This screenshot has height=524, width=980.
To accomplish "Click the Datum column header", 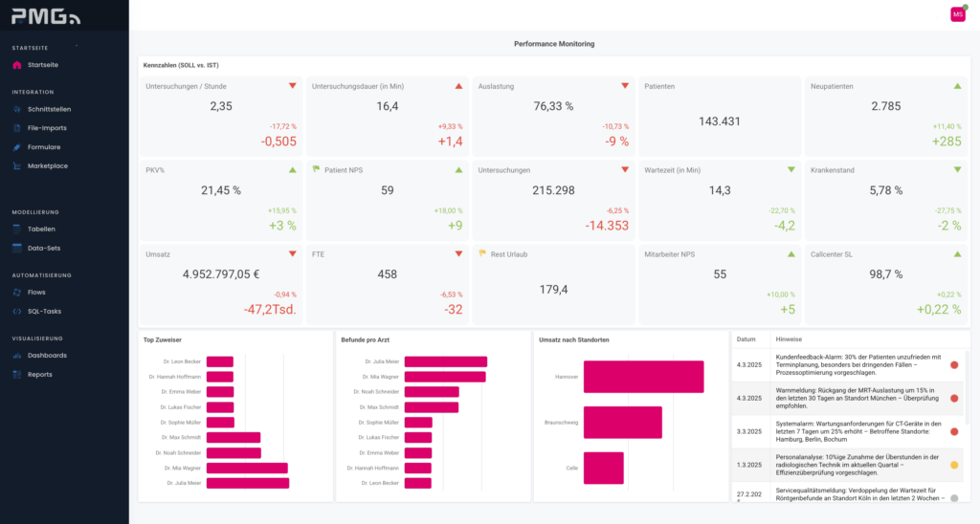I will click(x=746, y=339).
